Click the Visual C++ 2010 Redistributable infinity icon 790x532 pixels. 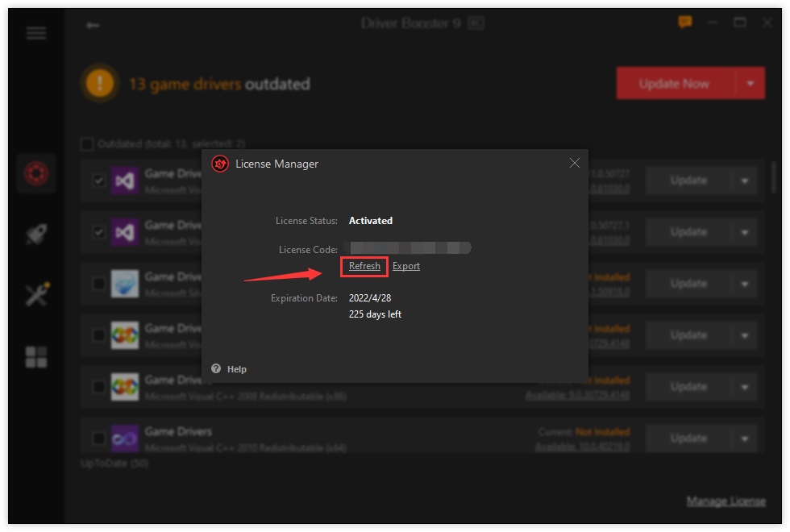click(125, 438)
